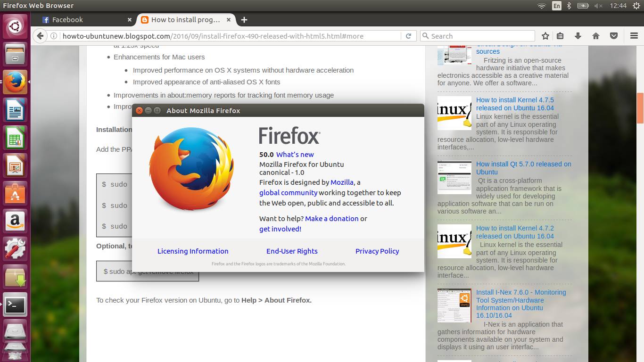Click the get involved! link
644x362 pixels.
click(280, 229)
